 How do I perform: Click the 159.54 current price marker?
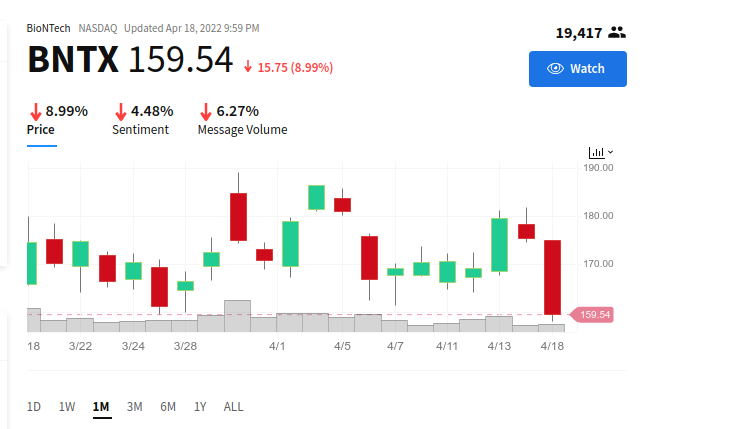click(x=592, y=315)
